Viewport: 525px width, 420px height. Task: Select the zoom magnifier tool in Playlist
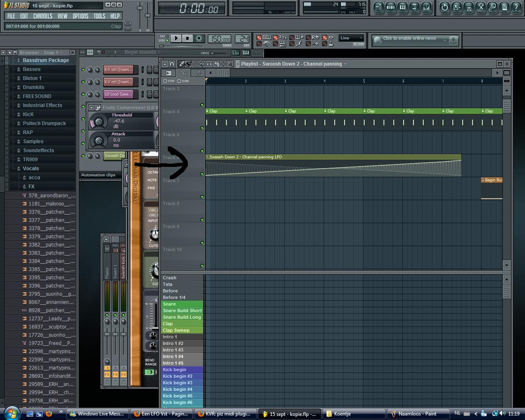[230, 64]
